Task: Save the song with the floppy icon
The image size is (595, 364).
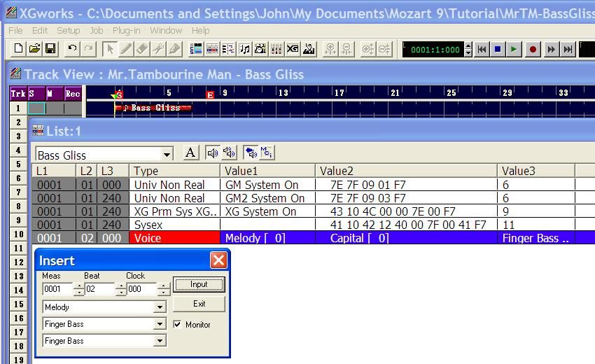Action: pos(50,49)
